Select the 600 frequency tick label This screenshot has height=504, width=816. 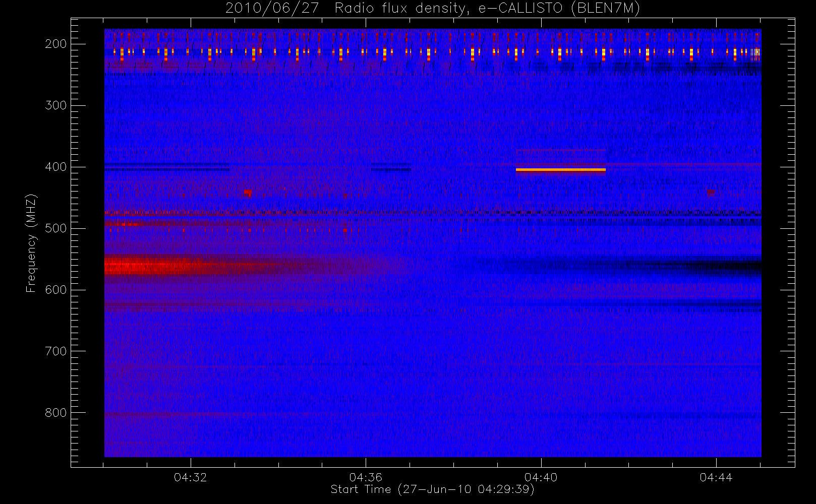coord(56,290)
